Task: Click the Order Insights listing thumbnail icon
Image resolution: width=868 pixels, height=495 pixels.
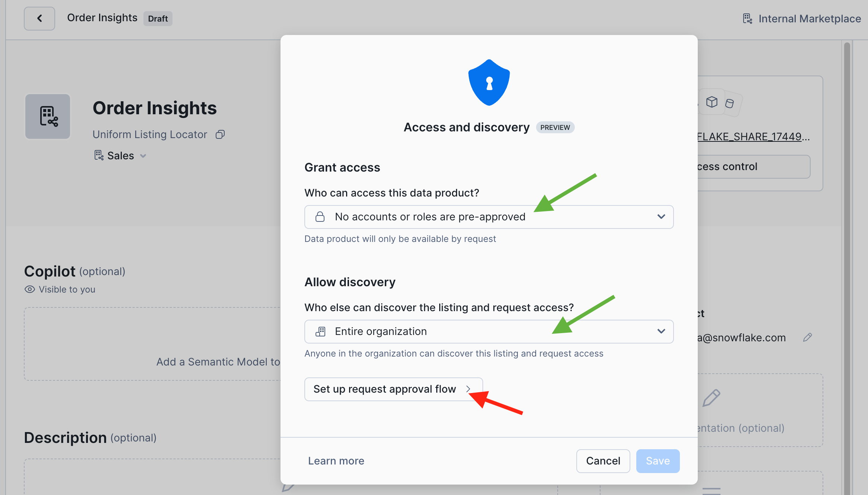Action: [48, 116]
